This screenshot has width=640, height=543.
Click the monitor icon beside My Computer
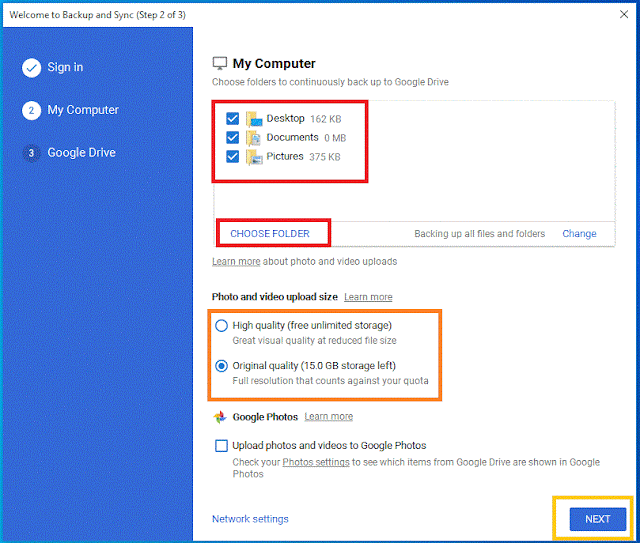(x=220, y=63)
